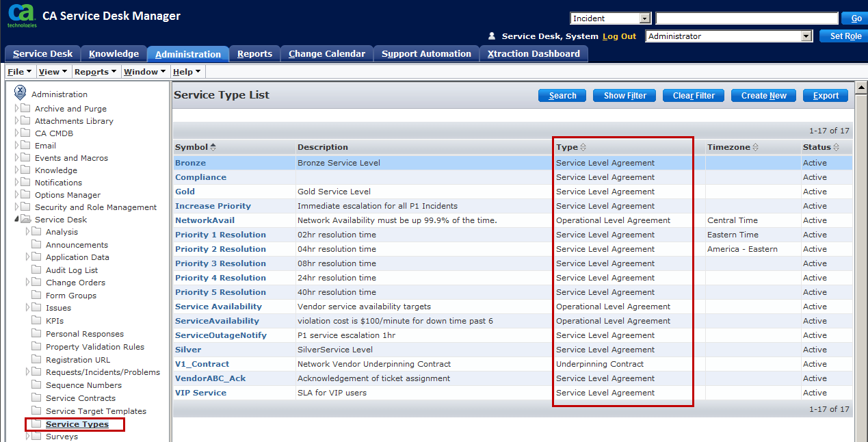Click the Create New button
868x442 pixels.
tap(763, 96)
